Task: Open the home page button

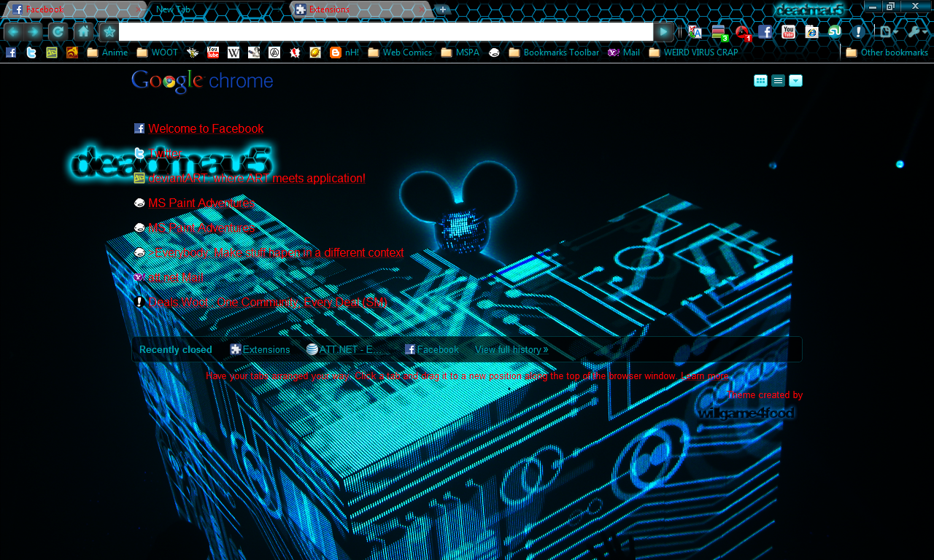Action: pyautogui.click(x=83, y=31)
